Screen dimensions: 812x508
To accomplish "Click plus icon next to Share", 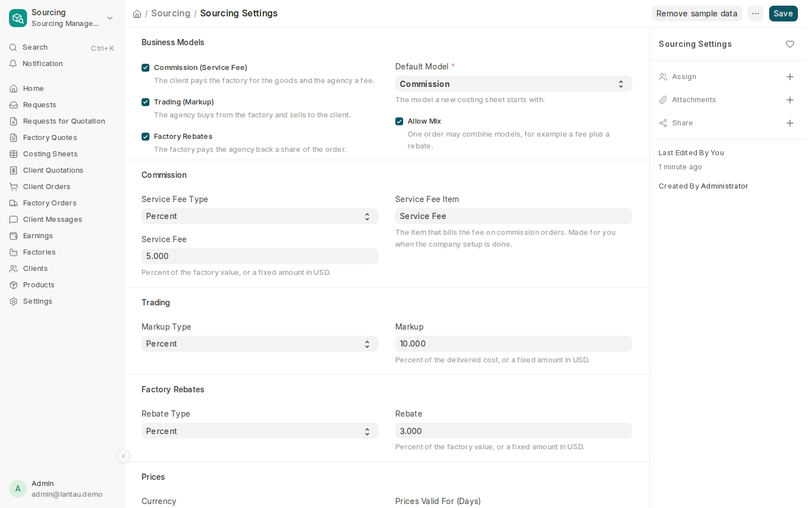I will click(x=790, y=123).
